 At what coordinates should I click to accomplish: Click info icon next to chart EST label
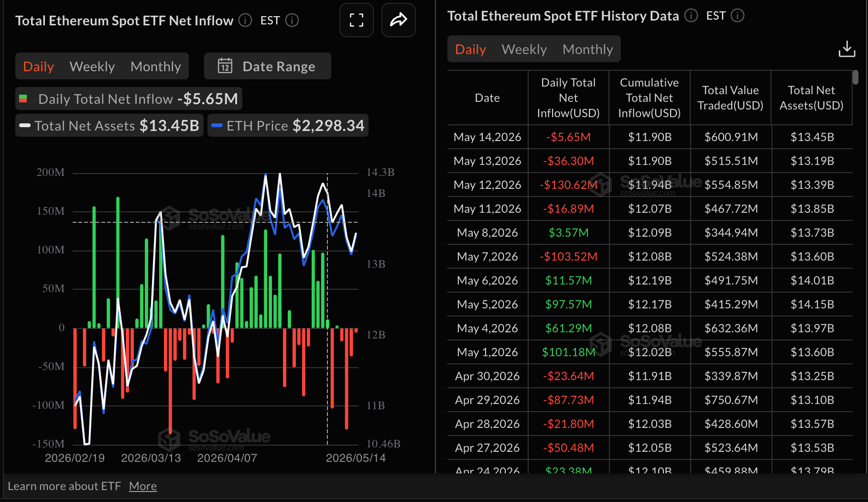[292, 20]
